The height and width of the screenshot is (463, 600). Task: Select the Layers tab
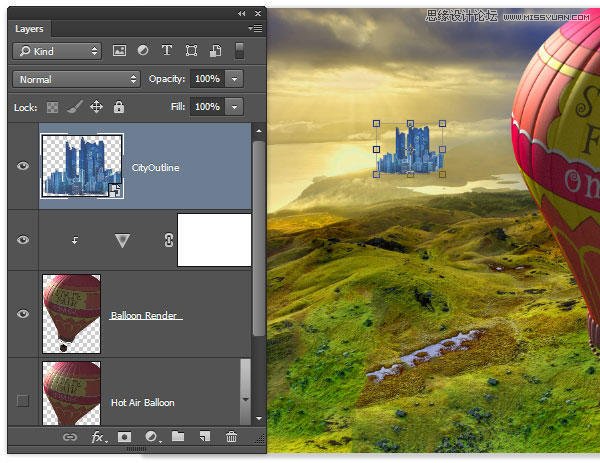tap(29, 29)
